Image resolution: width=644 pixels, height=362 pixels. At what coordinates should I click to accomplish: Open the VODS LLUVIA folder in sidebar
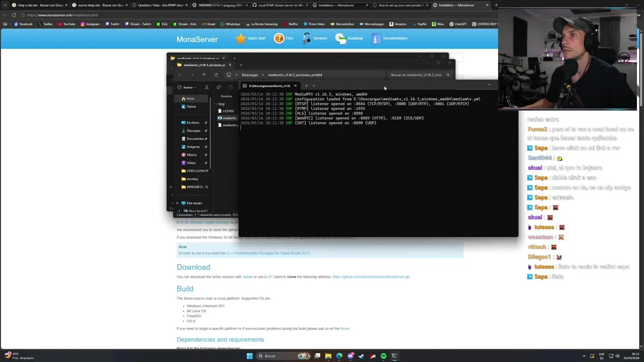[x=195, y=171]
